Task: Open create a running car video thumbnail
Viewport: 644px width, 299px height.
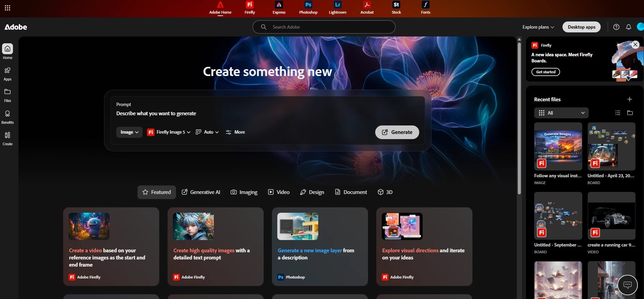Action: [611, 216]
